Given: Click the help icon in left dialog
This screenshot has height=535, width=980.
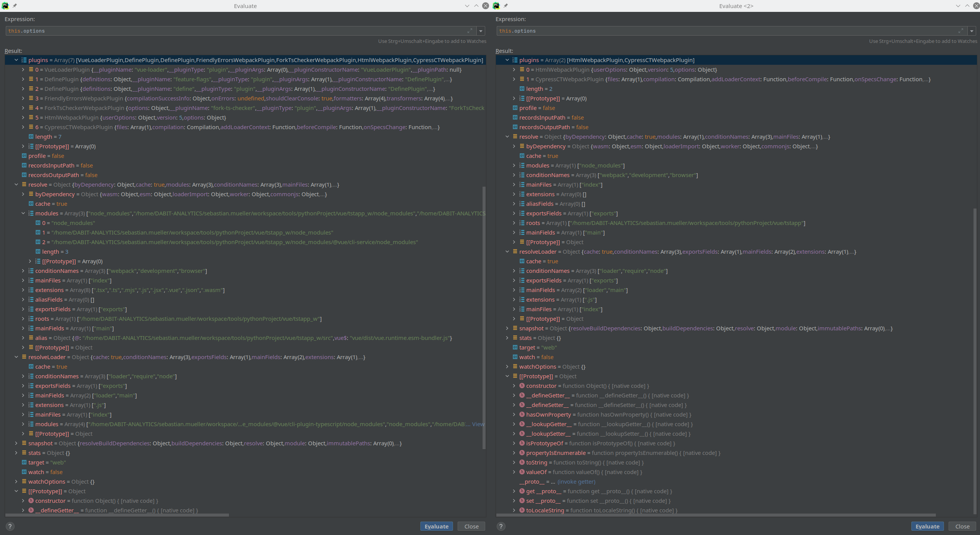Looking at the screenshot, I should (10, 526).
